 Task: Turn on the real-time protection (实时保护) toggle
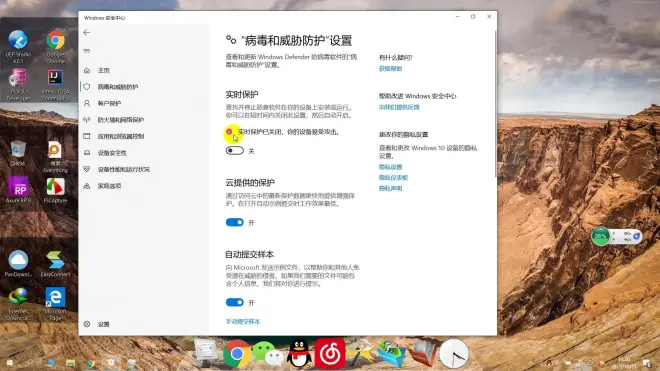point(234,151)
